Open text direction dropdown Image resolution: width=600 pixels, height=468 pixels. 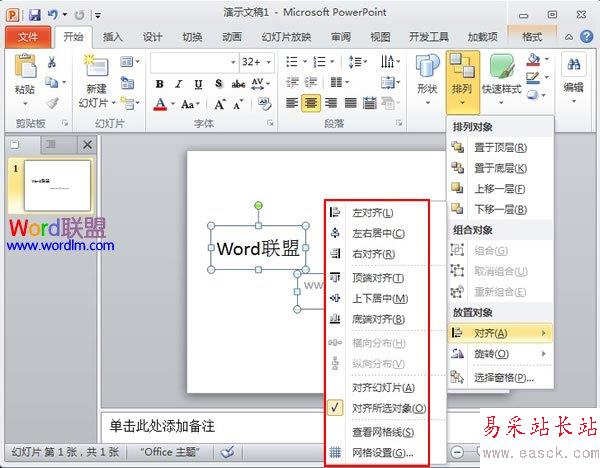[390, 62]
